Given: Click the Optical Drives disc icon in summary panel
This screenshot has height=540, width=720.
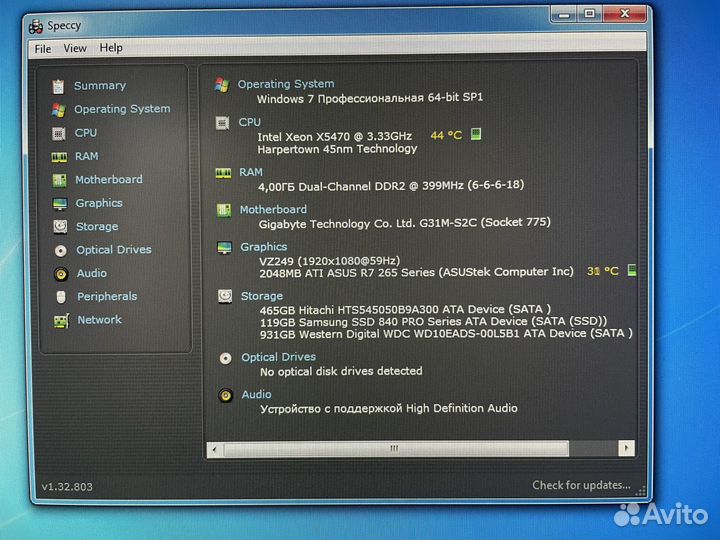Looking at the screenshot, I should (x=225, y=358).
